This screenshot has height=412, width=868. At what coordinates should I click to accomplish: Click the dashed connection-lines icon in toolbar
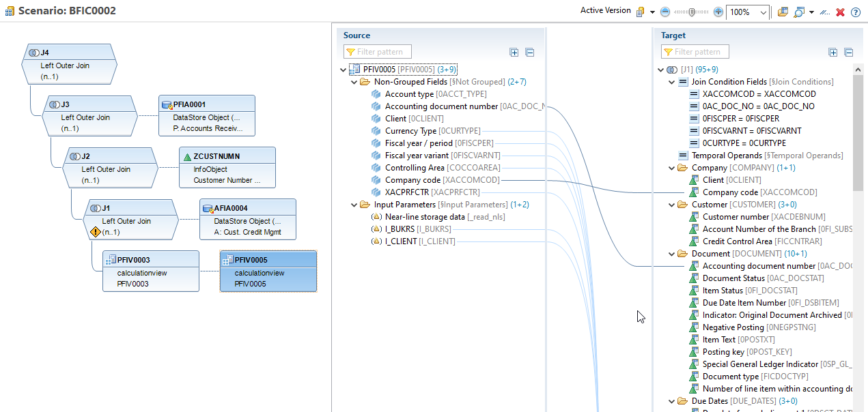[824, 12]
